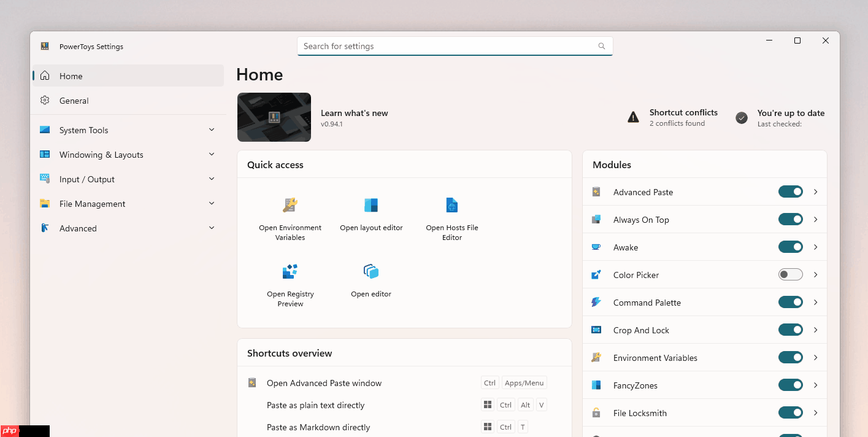The image size is (868, 437).
Task: Expand File Management section chevron
Action: point(212,203)
